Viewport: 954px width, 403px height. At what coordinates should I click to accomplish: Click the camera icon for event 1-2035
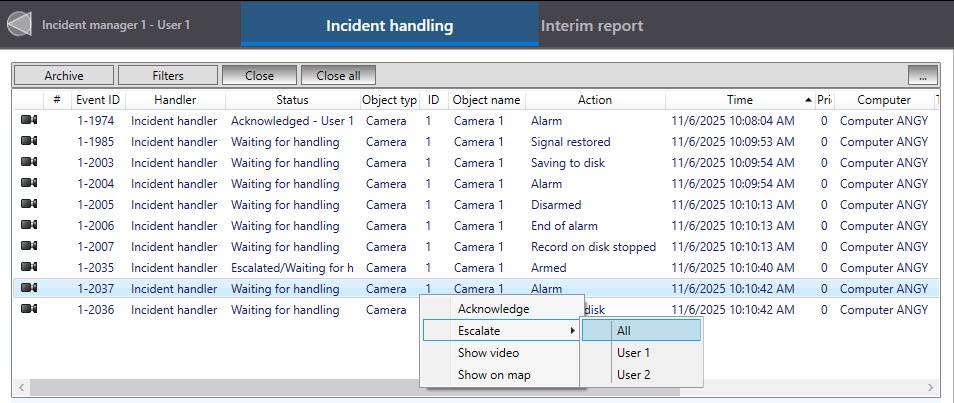point(29,268)
